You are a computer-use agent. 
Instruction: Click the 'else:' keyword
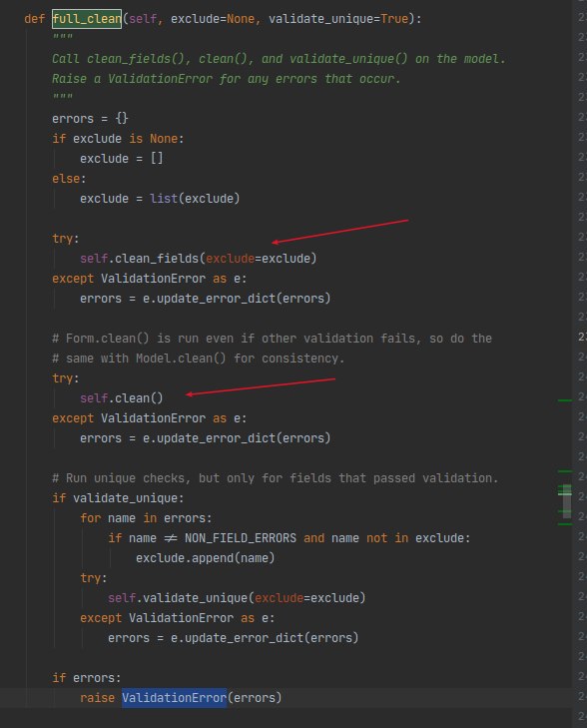point(69,179)
